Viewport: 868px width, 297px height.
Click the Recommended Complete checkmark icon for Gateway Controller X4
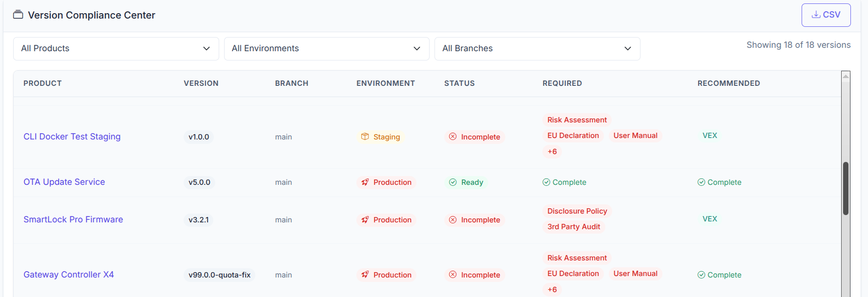click(x=702, y=275)
